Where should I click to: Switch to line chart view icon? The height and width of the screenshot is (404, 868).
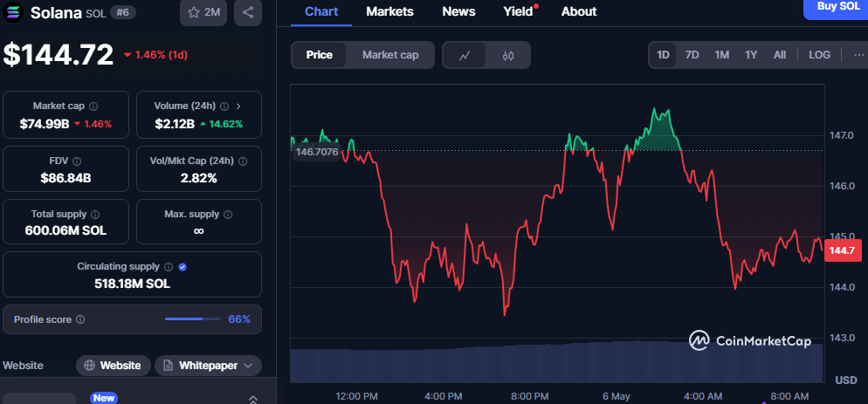465,55
